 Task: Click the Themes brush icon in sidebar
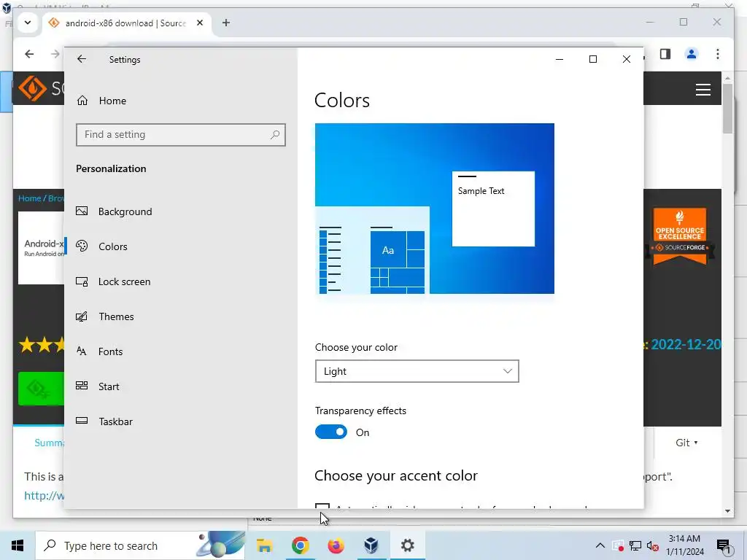tap(82, 316)
